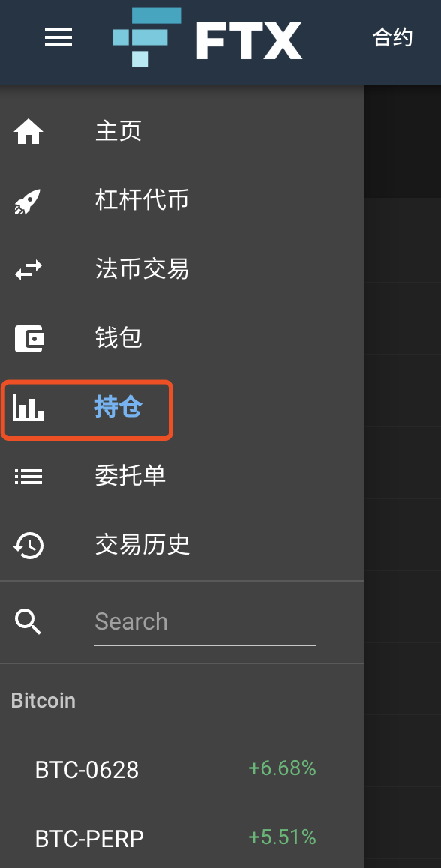
Task: View 交易历史 menu entry
Action: pos(142,545)
